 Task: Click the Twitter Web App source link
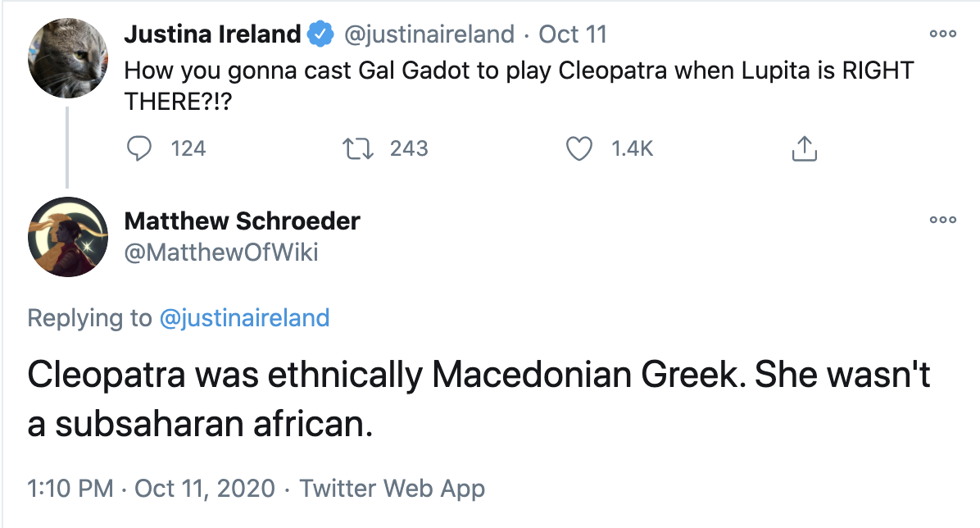(392, 489)
